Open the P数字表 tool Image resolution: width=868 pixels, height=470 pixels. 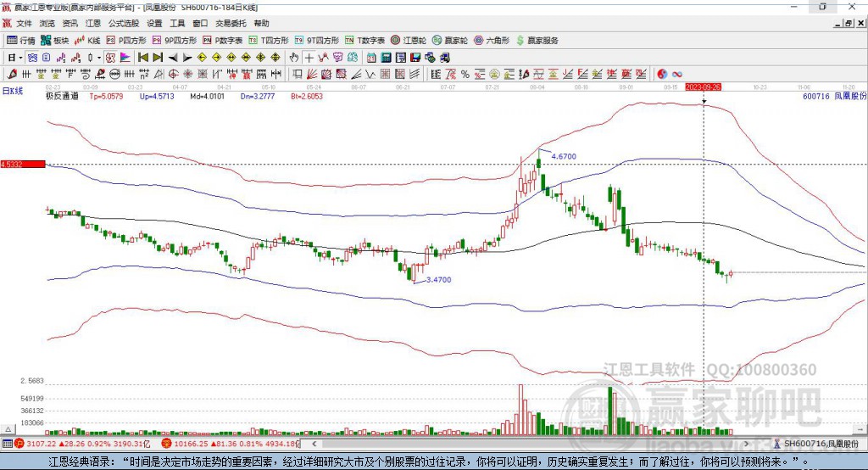point(223,41)
